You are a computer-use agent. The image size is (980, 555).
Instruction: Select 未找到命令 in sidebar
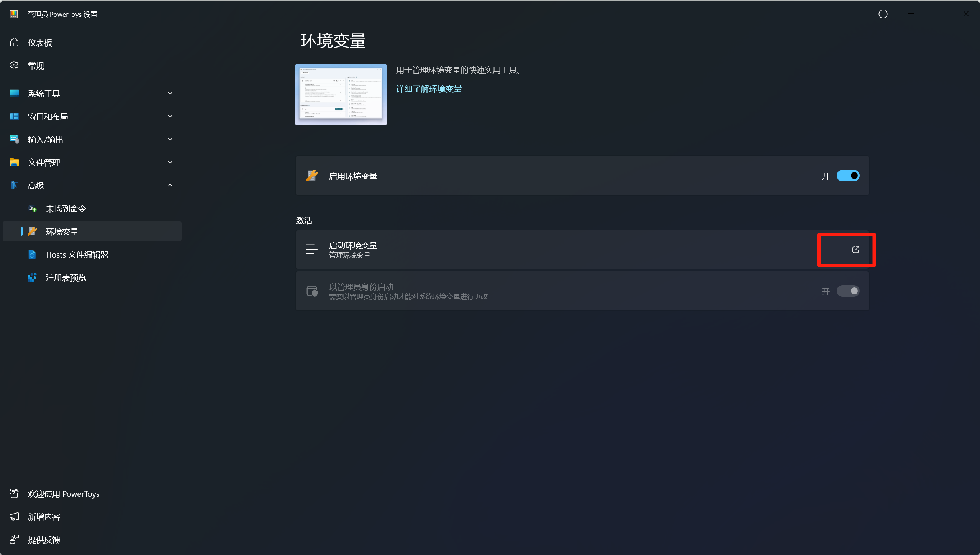coord(92,209)
